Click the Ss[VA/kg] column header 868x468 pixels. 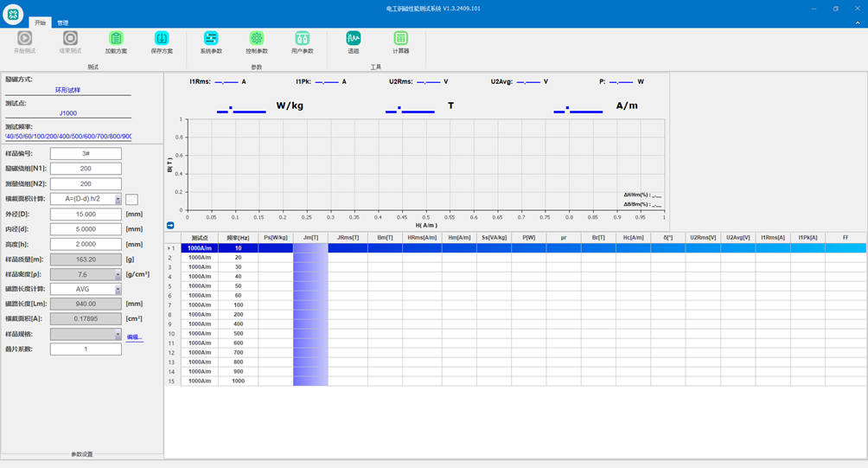point(495,238)
